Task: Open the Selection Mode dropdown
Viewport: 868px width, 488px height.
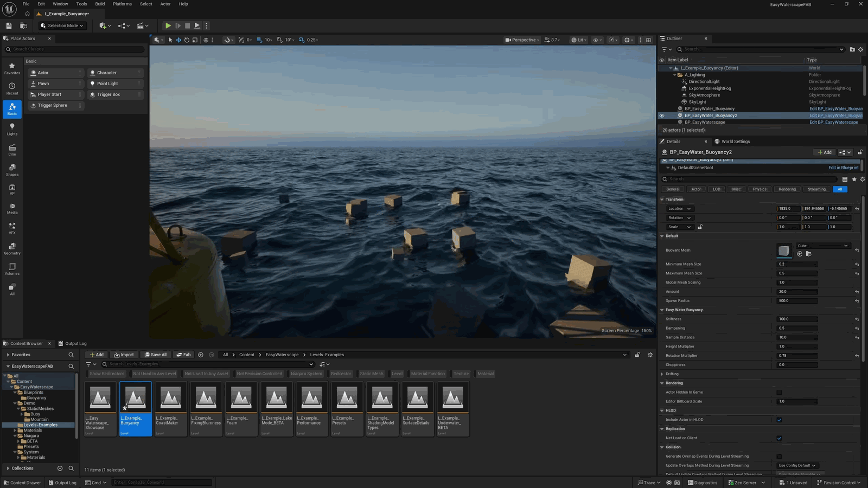Action: pyautogui.click(x=62, y=25)
